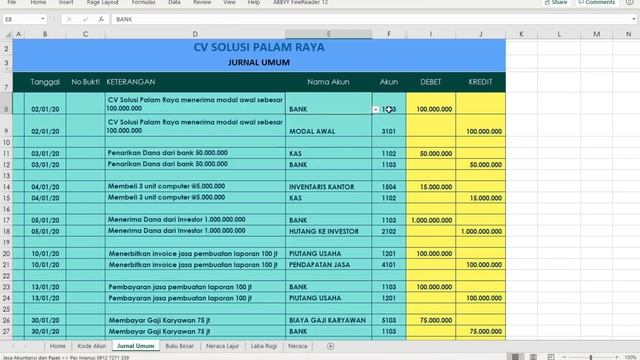Screen dimensions: 640x360
Task: Expand the formula bar with the chevron
Action: 633,19
